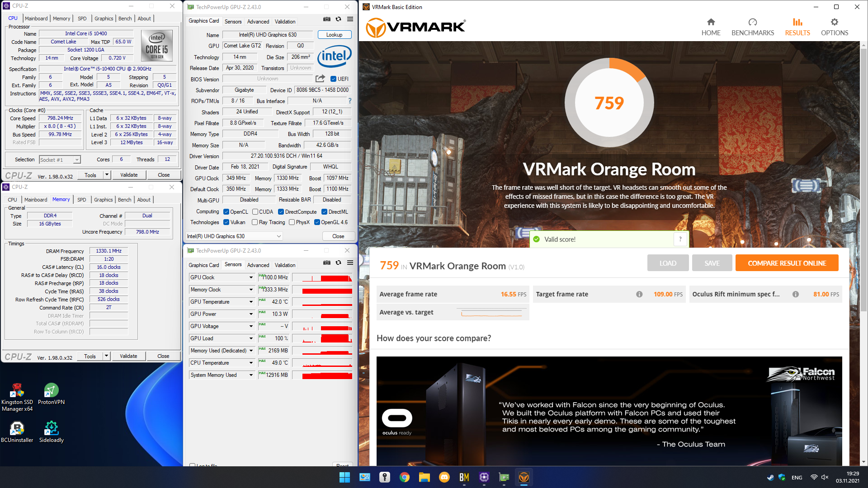The height and width of the screenshot is (488, 868).
Task: Click the VRMark logo
Action: tap(415, 28)
